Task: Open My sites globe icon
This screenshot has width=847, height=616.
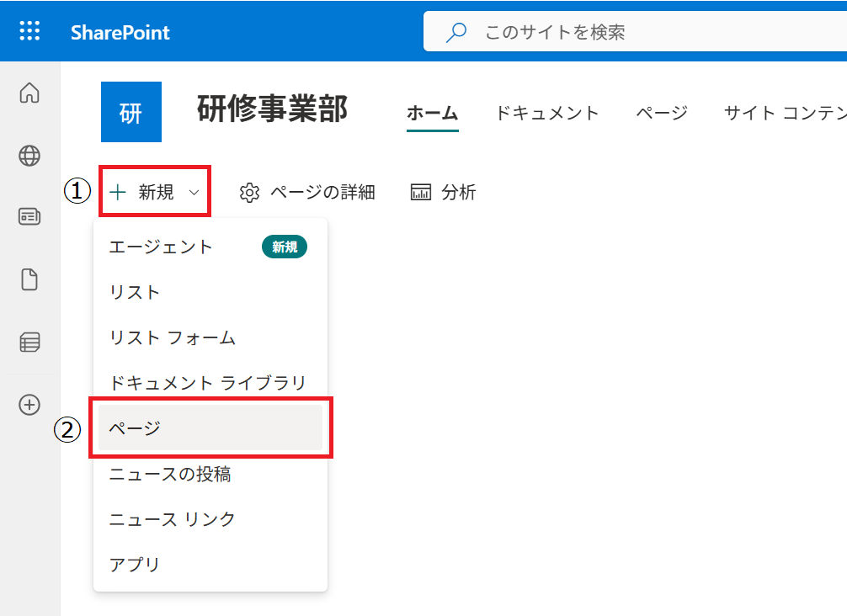Action: click(x=29, y=155)
